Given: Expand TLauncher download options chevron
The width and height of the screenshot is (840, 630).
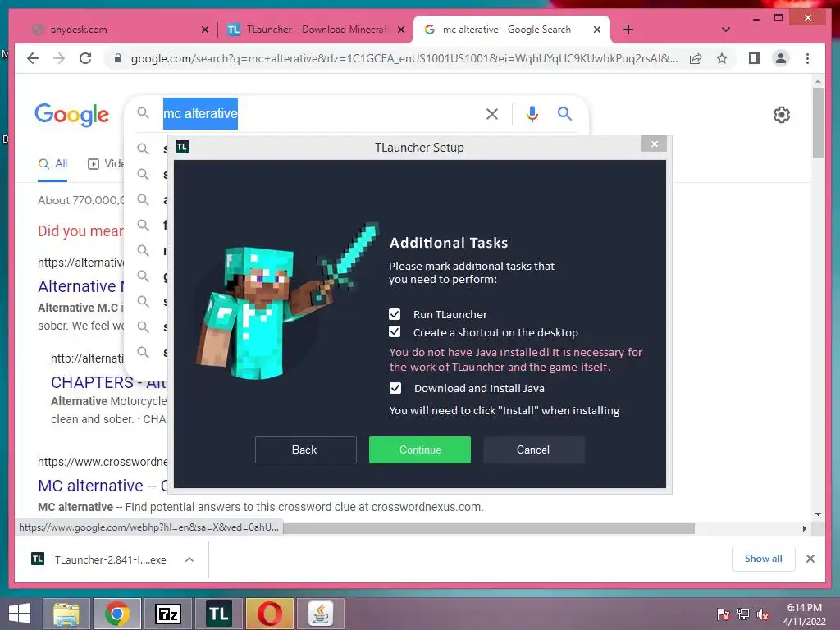Looking at the screenshot, I should pyautogui.click(x=189, y=559).
